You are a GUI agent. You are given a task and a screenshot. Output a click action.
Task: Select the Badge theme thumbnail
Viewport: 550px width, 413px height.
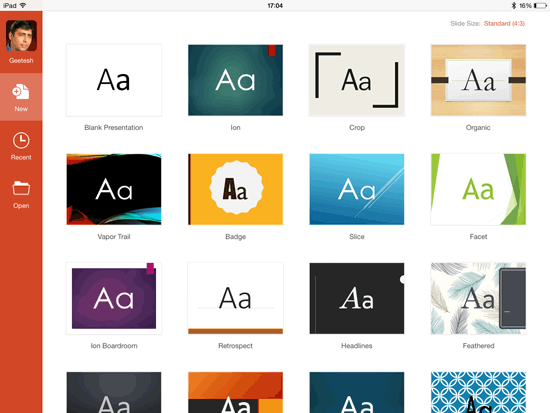coord(235,189)
